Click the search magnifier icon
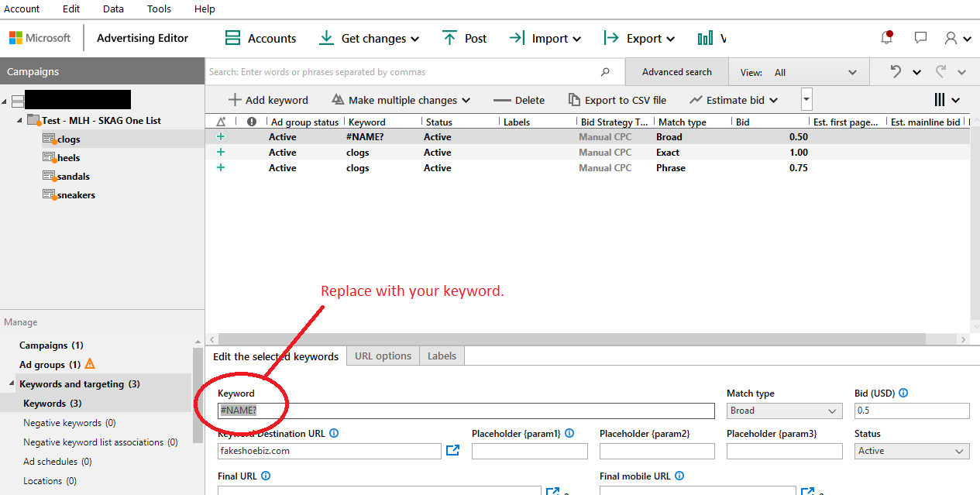 click(x=605, y=72)
